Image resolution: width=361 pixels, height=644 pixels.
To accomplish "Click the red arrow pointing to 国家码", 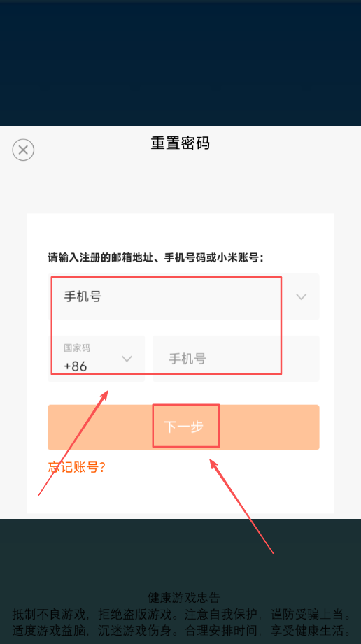I will 73,443.
